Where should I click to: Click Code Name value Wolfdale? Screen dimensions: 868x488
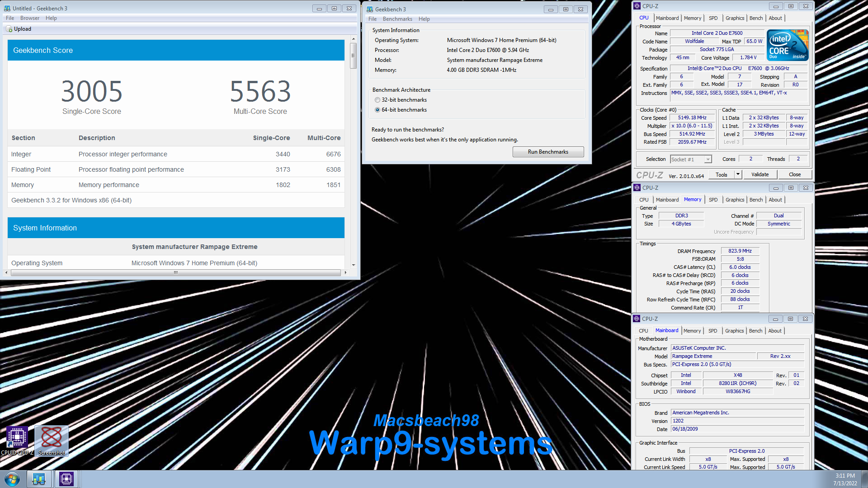click(694, 42)
